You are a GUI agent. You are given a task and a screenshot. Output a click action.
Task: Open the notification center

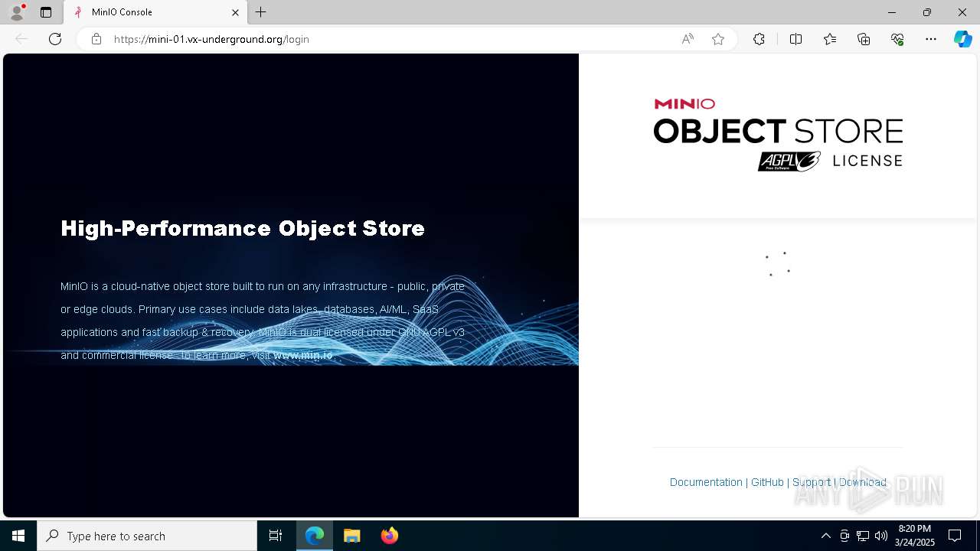pos(955,536)
